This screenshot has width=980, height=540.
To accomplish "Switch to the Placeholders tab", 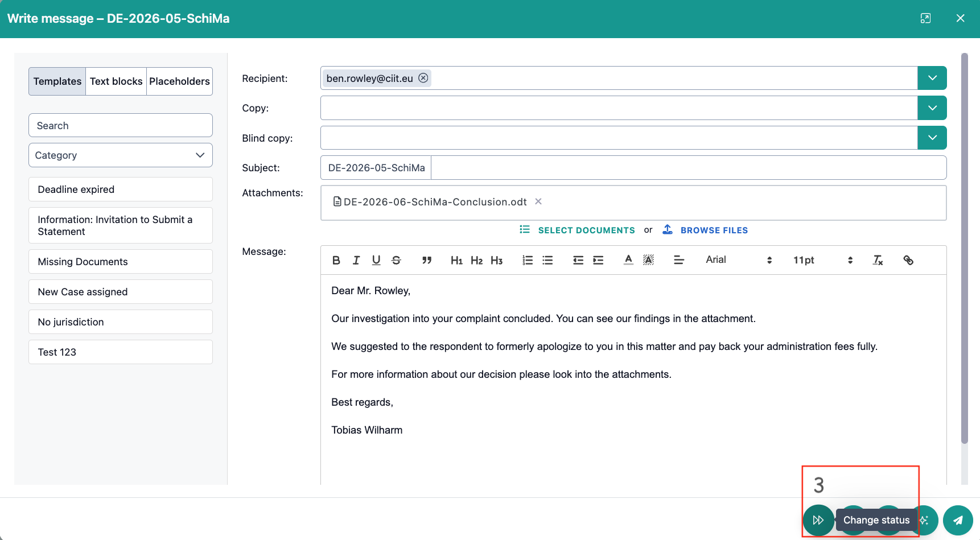I will tap(179, 81).
